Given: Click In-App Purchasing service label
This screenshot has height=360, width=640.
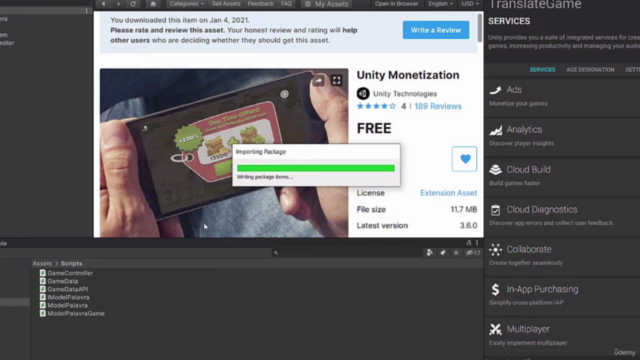Looking at the screenshot, I should point(542,289).
